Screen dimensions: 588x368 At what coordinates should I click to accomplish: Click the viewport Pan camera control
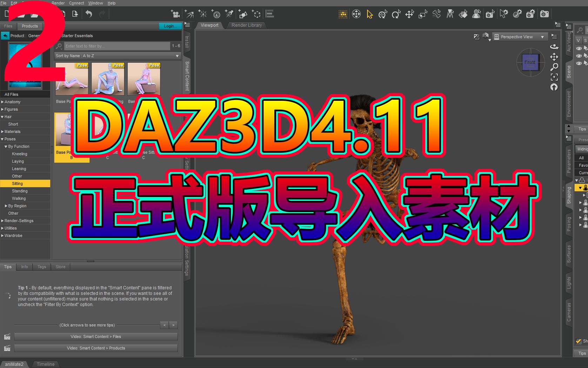[554, 57]
